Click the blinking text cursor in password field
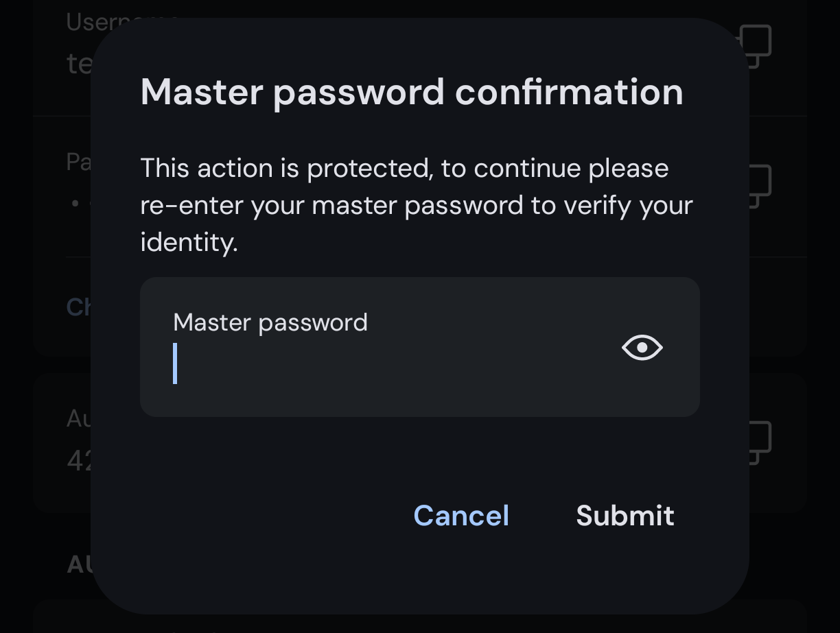840x633 pixels. (176, 363)
